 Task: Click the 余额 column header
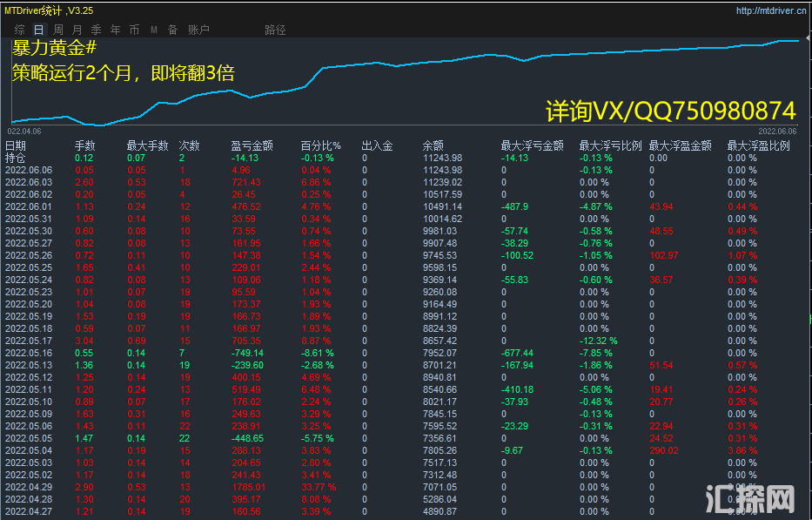click(433, 146)
